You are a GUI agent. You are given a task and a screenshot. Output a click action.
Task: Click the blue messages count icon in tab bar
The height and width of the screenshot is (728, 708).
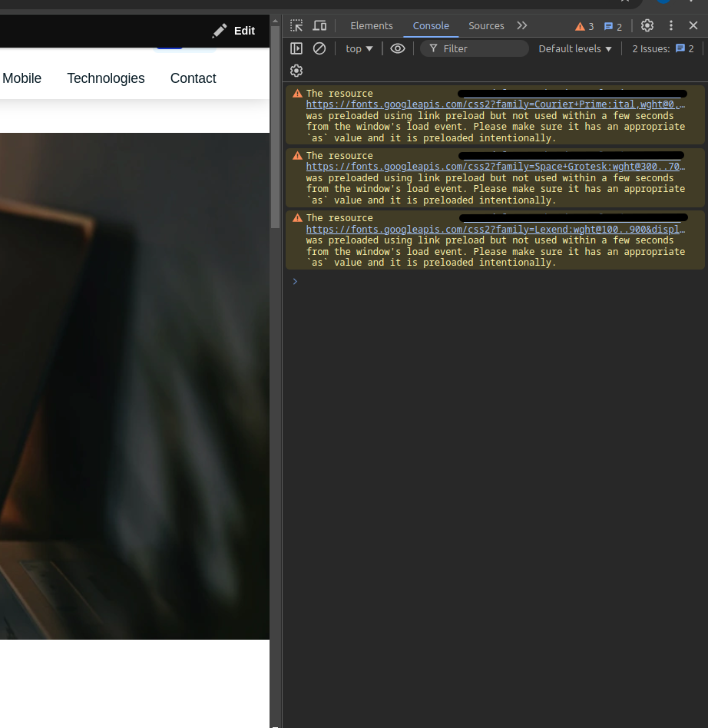pos(613,26)
